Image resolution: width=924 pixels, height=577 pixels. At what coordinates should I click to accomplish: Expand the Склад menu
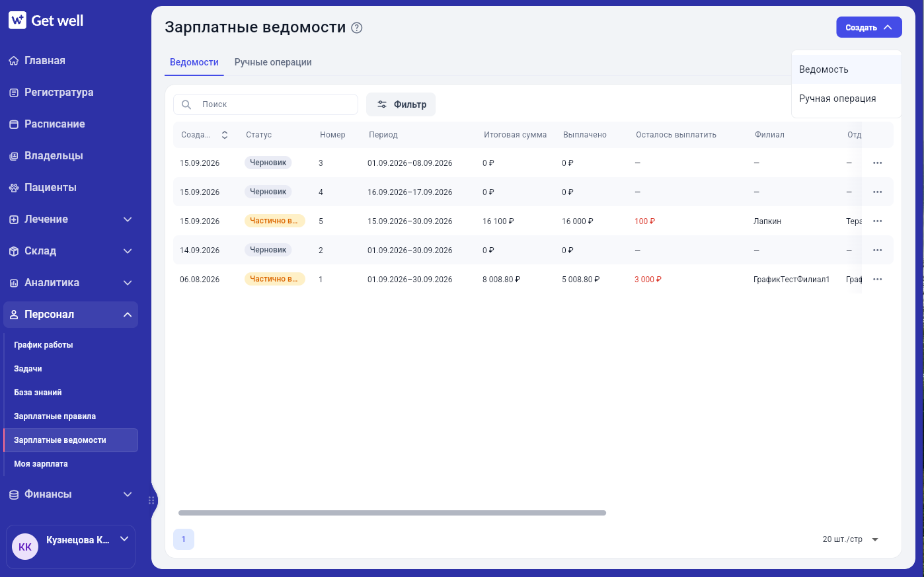point(71,251)
